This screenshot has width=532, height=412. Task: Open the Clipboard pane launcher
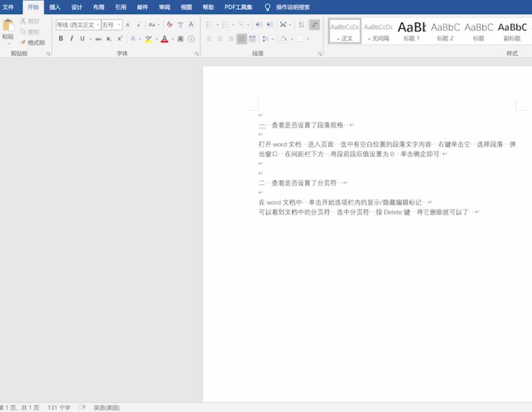point(48,54)
